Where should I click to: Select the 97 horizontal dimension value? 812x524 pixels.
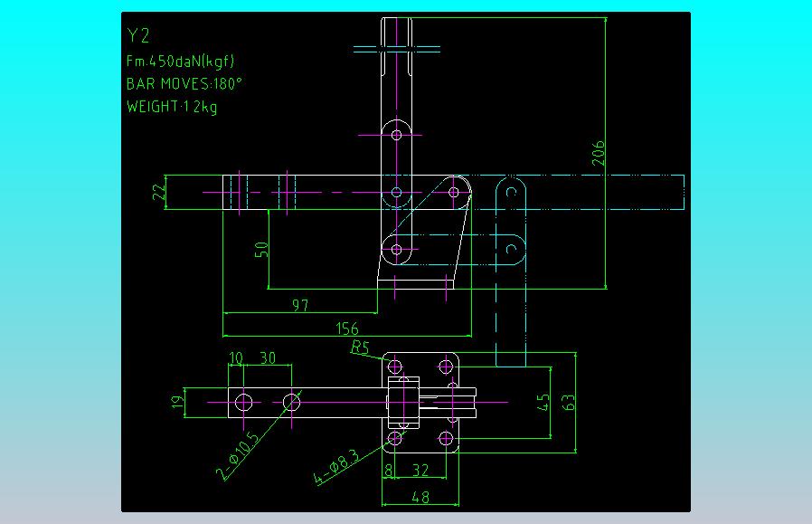[x=300, y=305]
